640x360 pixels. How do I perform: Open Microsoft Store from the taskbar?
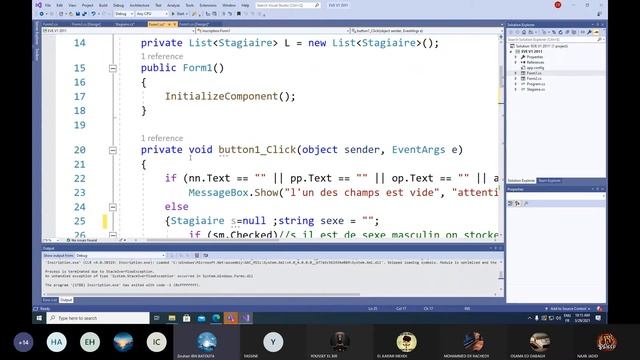pyautogui.click(x=187, y=318)
